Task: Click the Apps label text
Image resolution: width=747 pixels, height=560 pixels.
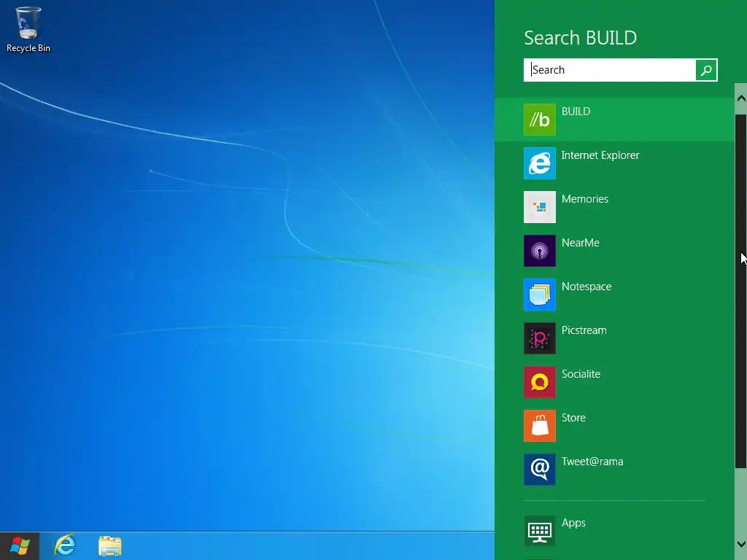Action: pyautogui.click(x=573, y=523)
